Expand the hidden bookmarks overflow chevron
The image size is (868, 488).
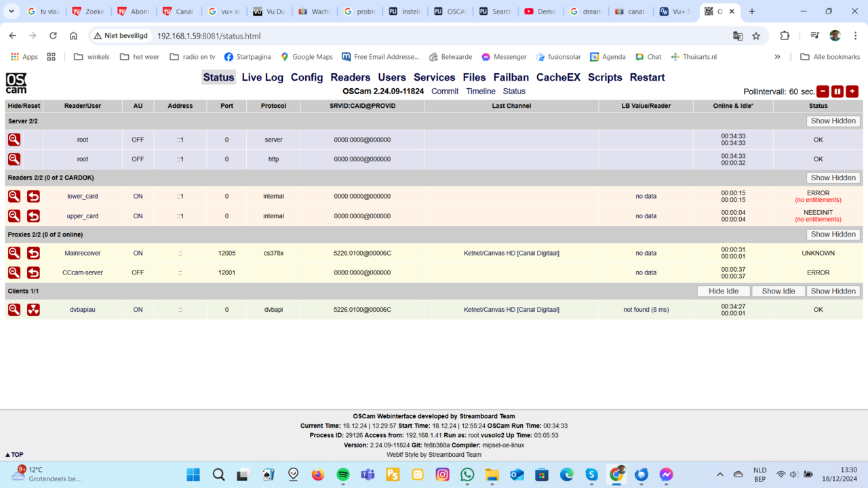pyautogui.click(x=777, y=57)
